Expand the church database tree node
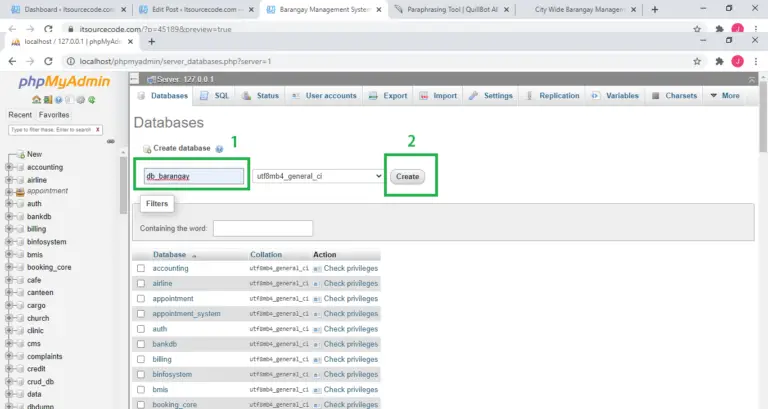Screen dimensions: 768x409 coord(10,318)
